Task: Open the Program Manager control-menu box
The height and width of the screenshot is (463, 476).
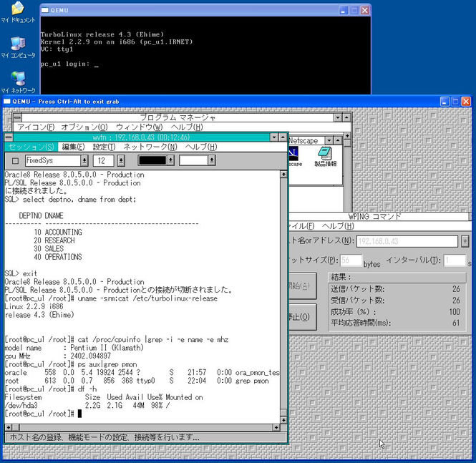Action: pyautogui.click(x=17, y=117)
